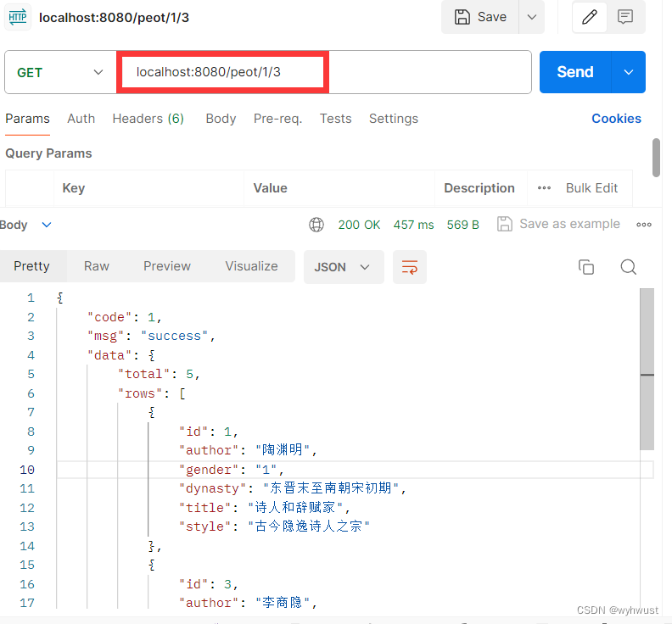Click Save as example
Screen dimensions: 672x624
[x=558, y=224]
